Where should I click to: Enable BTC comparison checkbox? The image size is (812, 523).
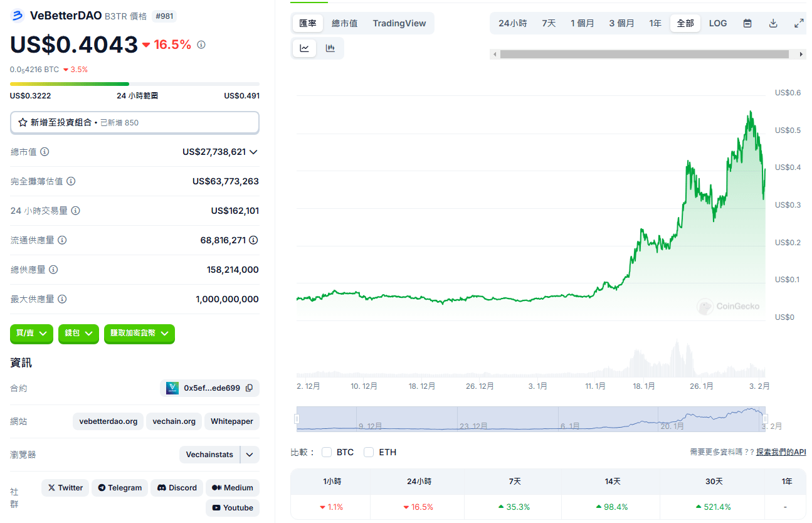pyautogui.click(x=327, y=452)
